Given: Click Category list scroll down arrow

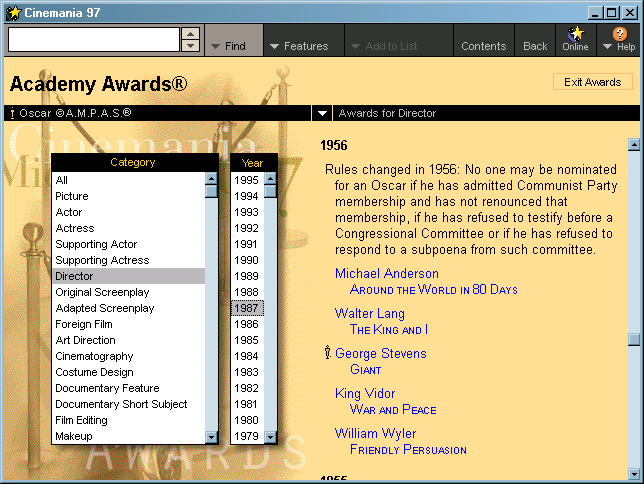Looking at the screenshot, I should tap(211, 437).
